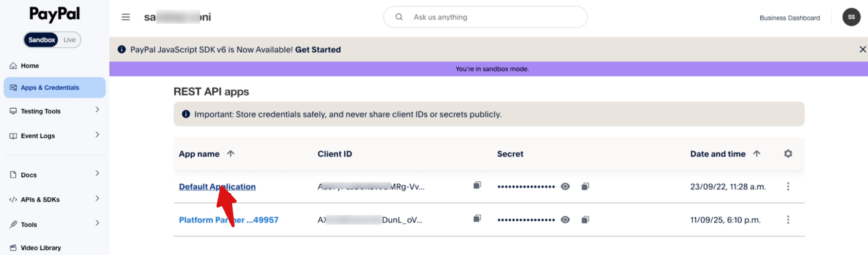Open Default Application row options menu
Image resolution: width=868 pixels, height=255 pixels.
pos(788,186)
